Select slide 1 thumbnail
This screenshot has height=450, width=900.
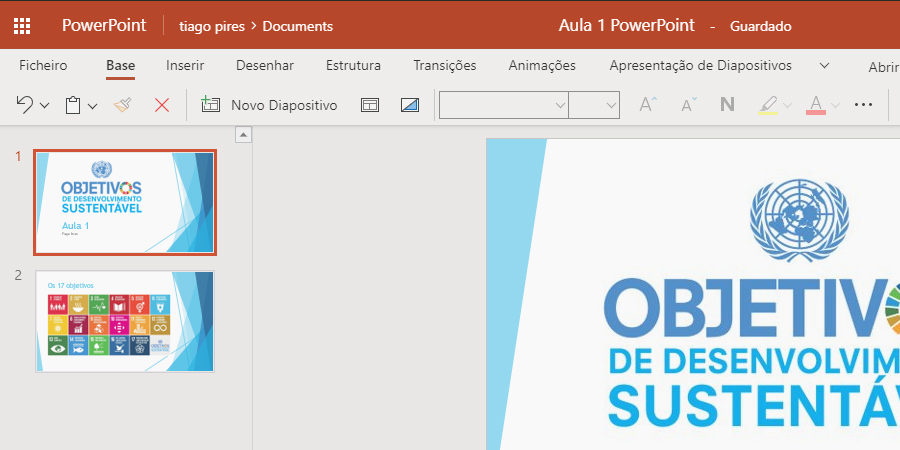(x=125, y=202)
